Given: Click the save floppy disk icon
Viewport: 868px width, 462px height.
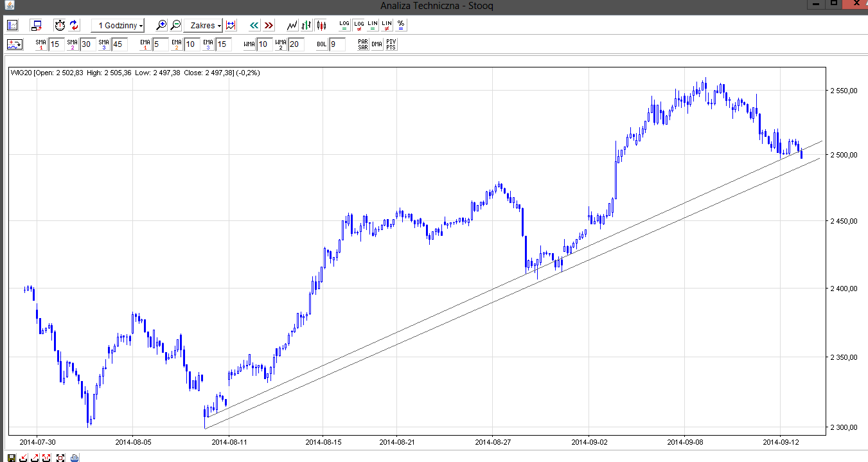Looking at the screenshot, I should [12, 458].
